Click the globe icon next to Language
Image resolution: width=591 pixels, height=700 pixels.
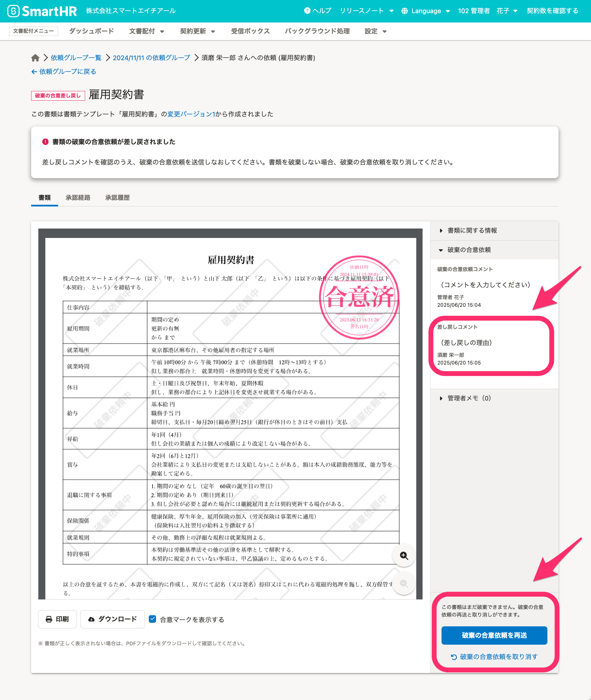pyautogui.click(x=404, y=11)
